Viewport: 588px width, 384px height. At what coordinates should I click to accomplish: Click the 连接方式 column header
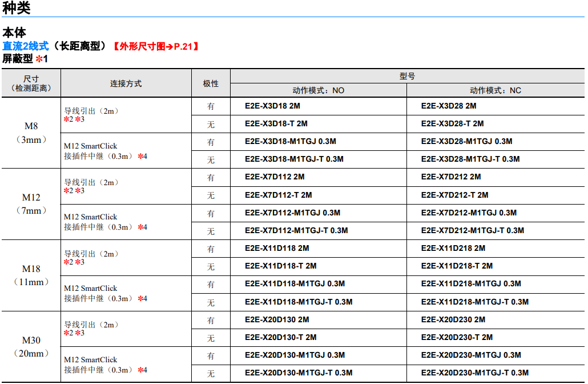pos(126,83)
